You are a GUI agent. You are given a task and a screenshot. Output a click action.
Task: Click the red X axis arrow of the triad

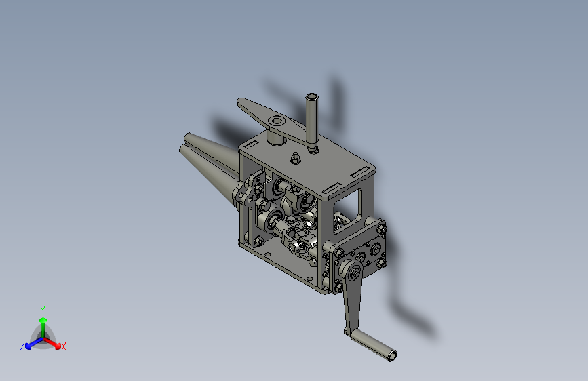[x=52, y=343]
